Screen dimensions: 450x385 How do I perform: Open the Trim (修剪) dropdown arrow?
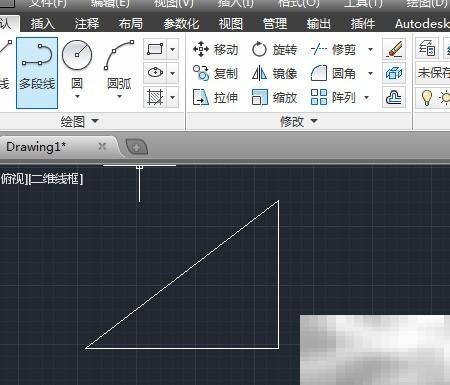[x=370, y=50]
